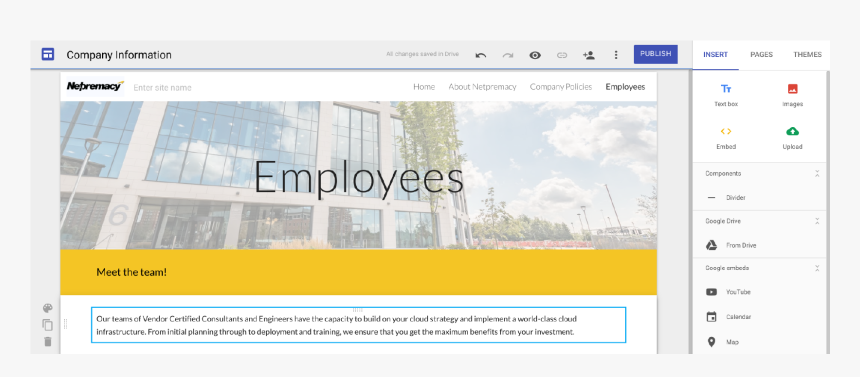Click the Netpremacy logo image
The image size is (860, 377).
pyautogui.click(x=95, y=87)
